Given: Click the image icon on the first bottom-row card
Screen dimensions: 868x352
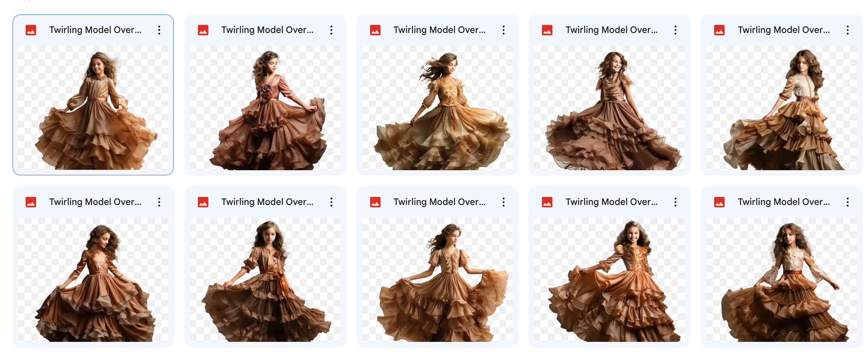Looking at the screenshot, I should 31,202.
